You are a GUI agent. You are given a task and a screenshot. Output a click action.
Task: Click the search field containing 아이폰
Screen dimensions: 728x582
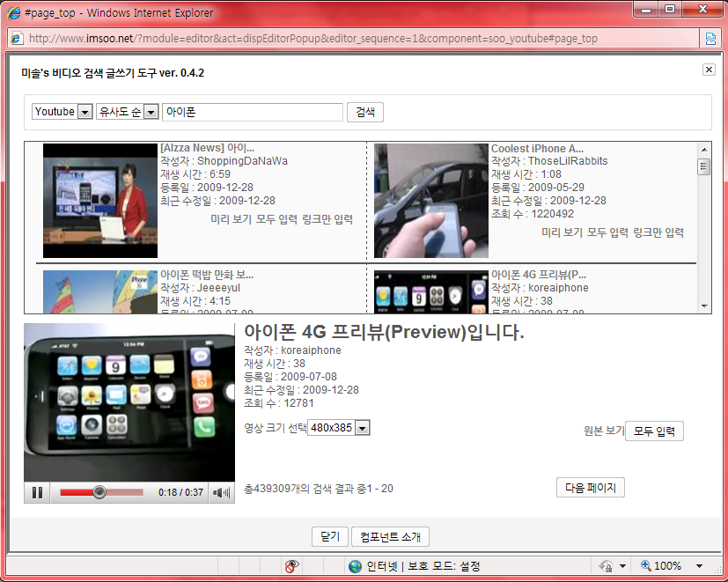click(x=253, y=112)
